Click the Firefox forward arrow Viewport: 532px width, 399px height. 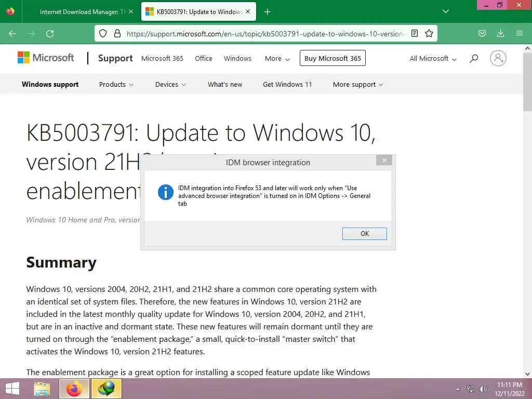pos(31,34)
